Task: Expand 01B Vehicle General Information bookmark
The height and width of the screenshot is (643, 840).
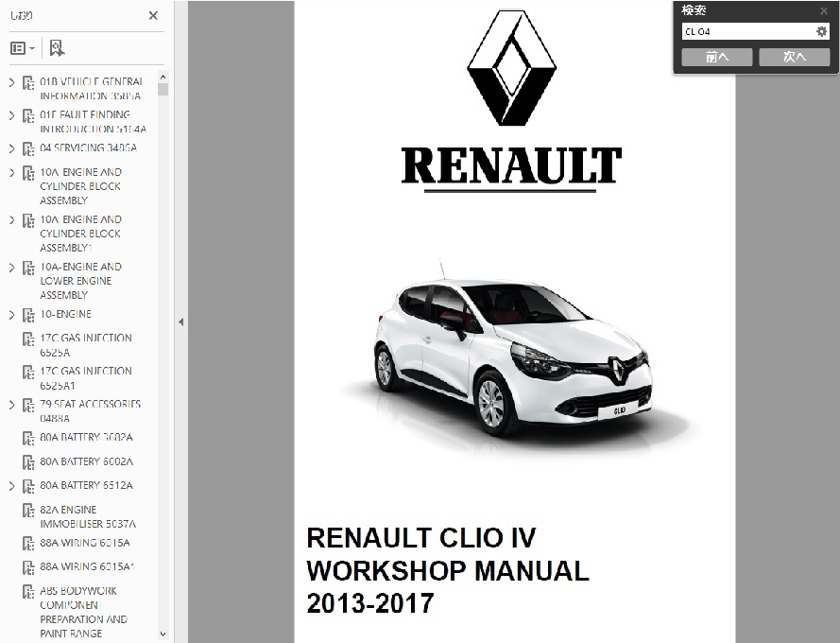Action: (x=11, y=82)
